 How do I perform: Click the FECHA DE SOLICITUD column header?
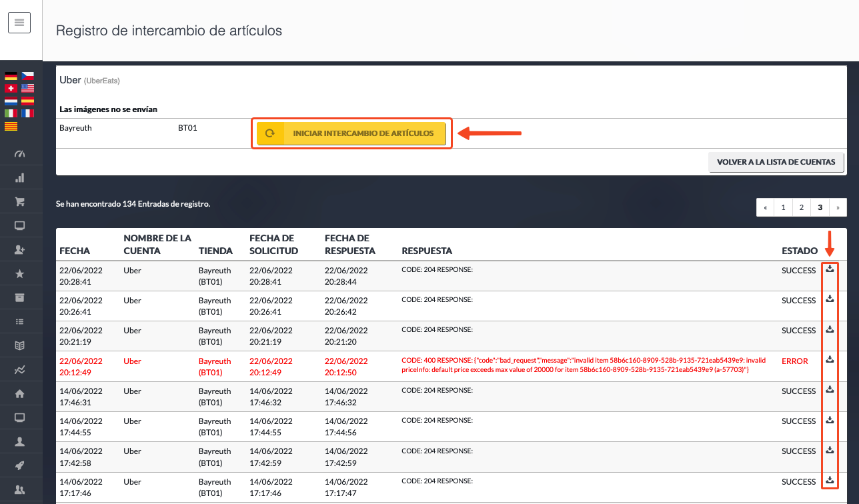[273, 244]
